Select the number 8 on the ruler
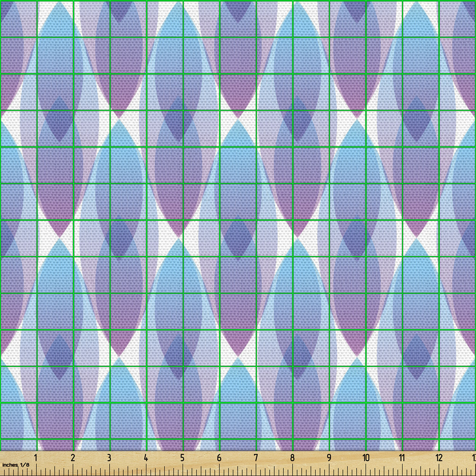The height and width of the screenshot is (476, 476). tap(292, 458)
